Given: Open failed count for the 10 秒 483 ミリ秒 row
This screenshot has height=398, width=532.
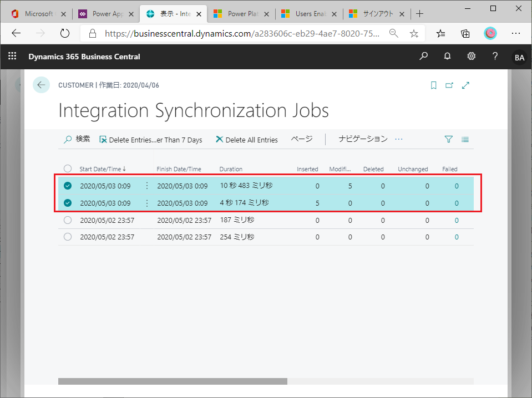Looking at the screenshot, I should click(457, 186).
